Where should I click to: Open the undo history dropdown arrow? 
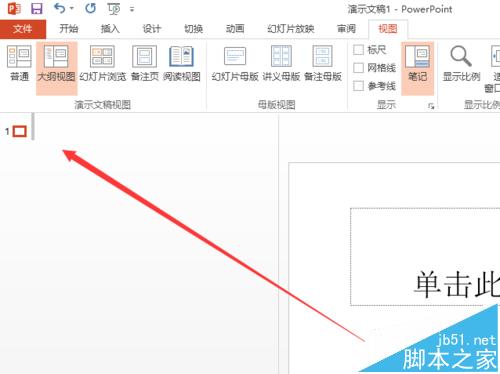point(71,9)
